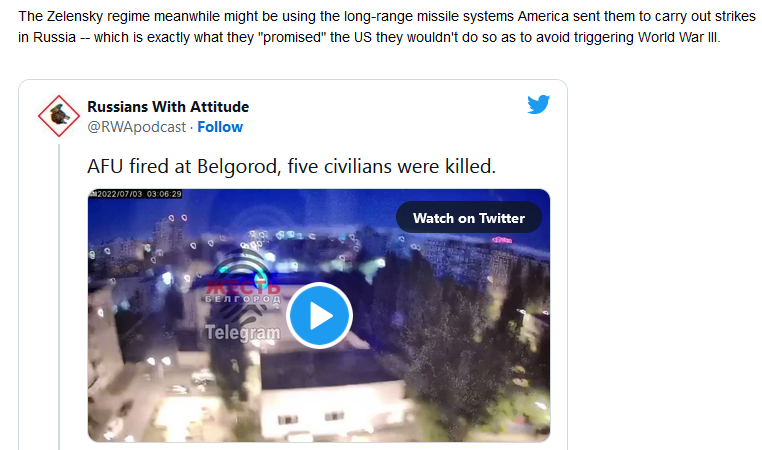Click the pink neon sign in video
762x450 pixels.
pyautogui.click(x=502, y=240)
